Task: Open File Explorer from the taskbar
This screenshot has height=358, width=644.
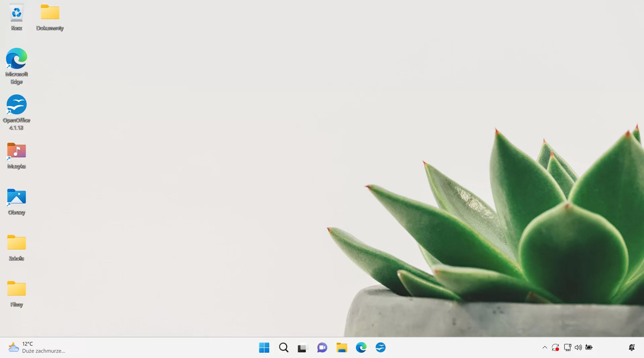Action: coord(341,348)
